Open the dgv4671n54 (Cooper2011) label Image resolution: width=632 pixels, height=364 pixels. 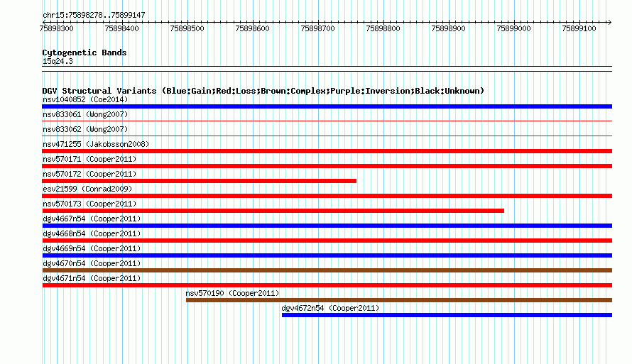coord(92,278)
